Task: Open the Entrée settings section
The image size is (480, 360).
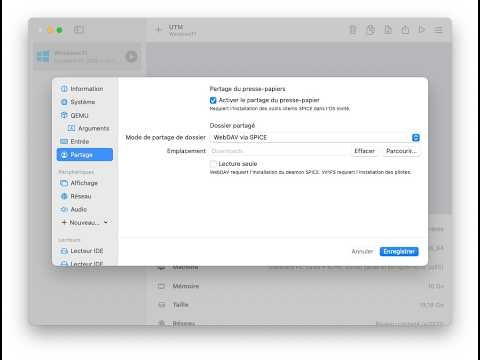Action: [85, 141]
